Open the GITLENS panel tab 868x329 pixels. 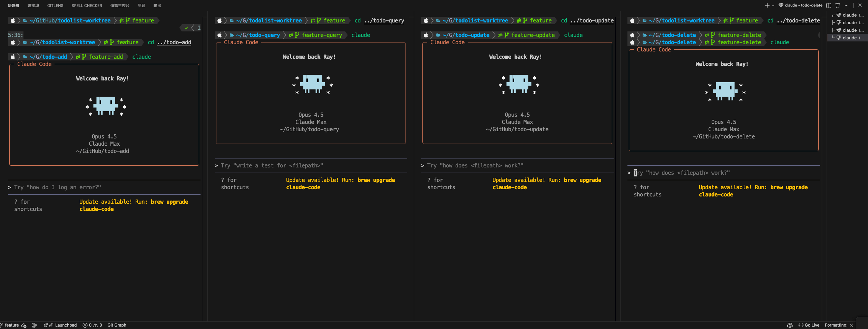55,6
